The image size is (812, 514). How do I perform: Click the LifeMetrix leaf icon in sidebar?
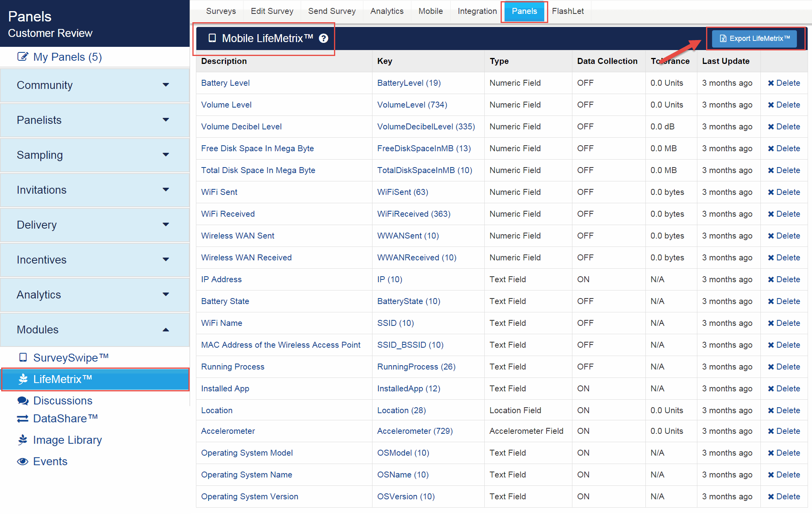(x=23, y=379)
